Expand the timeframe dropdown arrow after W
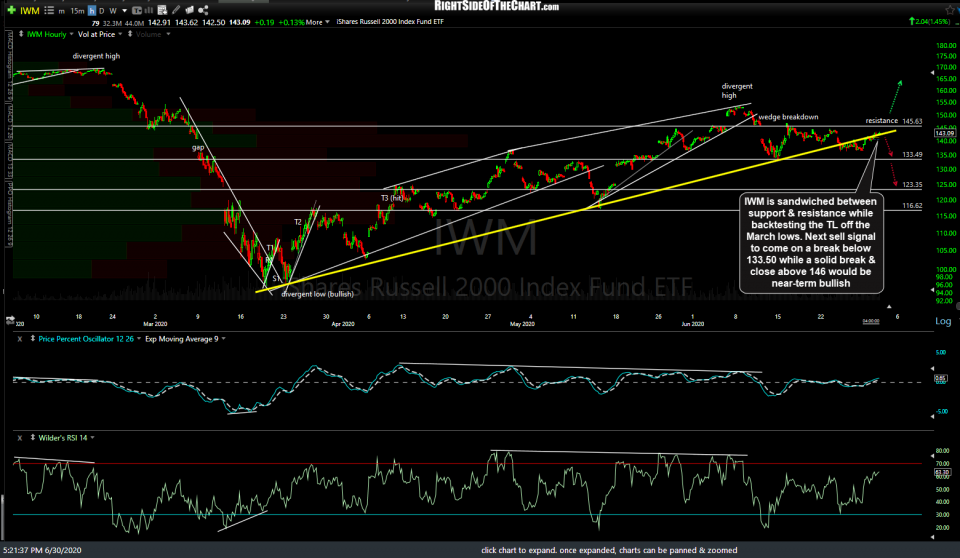The width and height of the screenshot is (960, 558). (x=124, y=10)
